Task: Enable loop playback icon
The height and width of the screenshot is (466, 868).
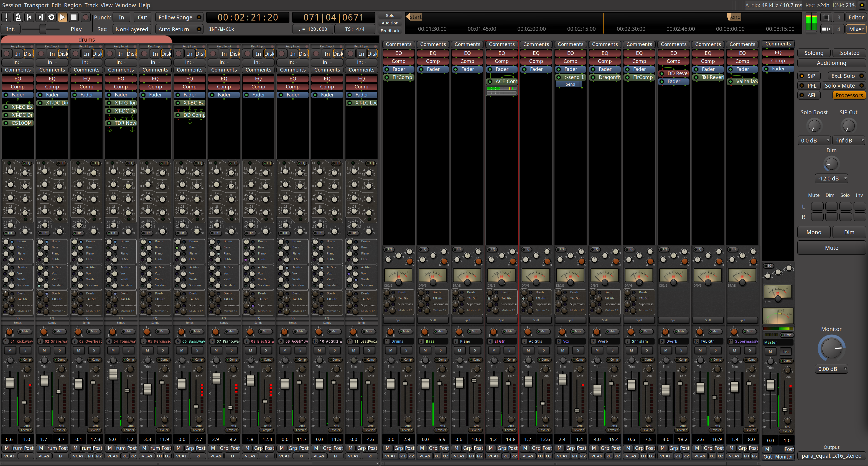Action: [52, 17]
